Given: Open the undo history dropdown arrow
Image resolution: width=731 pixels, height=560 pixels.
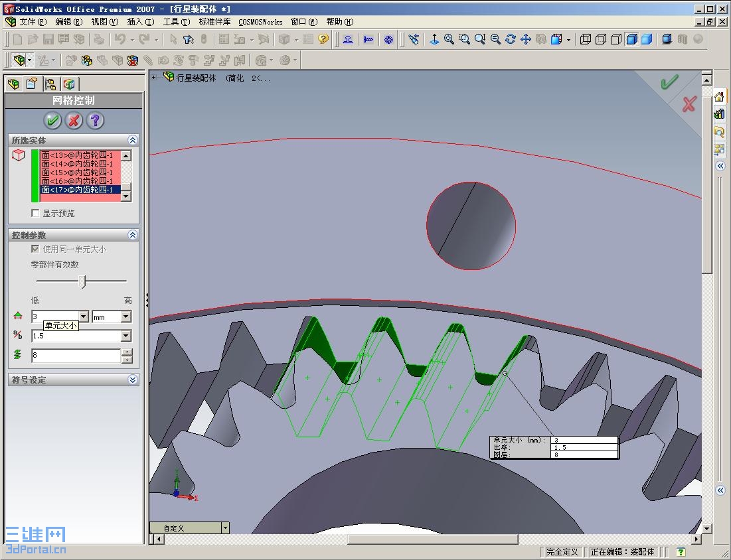Looking at the screenshot, I should pyautogui.click(x=132, y=40).
